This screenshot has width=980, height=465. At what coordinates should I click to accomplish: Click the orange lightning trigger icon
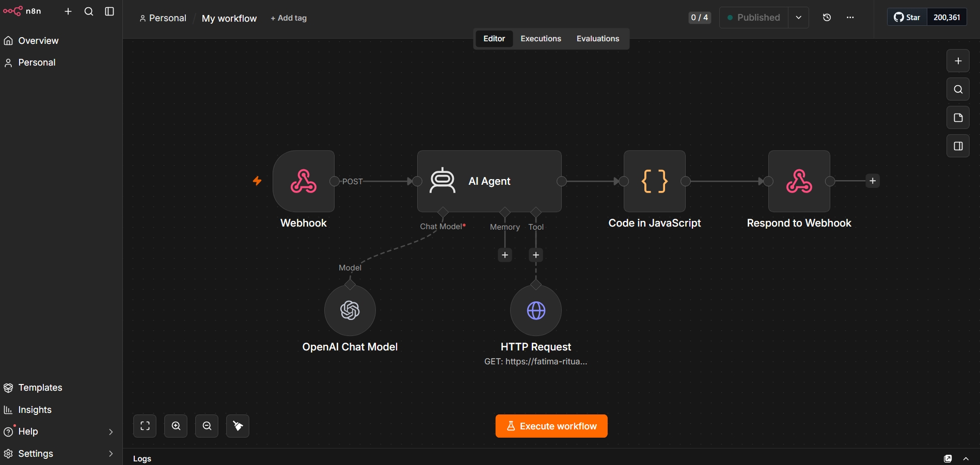coord(257,181)
